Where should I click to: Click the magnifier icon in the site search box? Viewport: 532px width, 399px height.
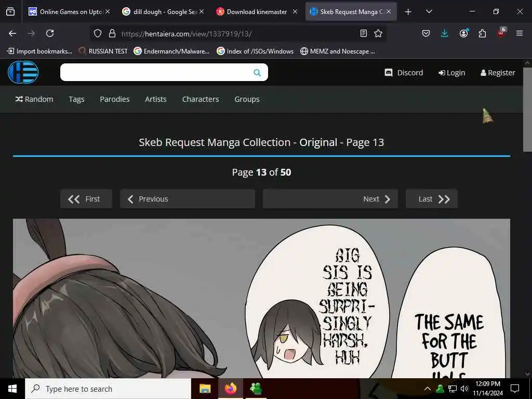point(257,73)
